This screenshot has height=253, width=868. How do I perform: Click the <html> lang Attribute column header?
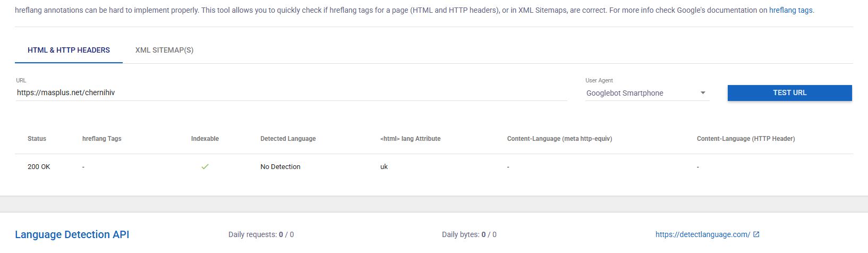(410, 139)
